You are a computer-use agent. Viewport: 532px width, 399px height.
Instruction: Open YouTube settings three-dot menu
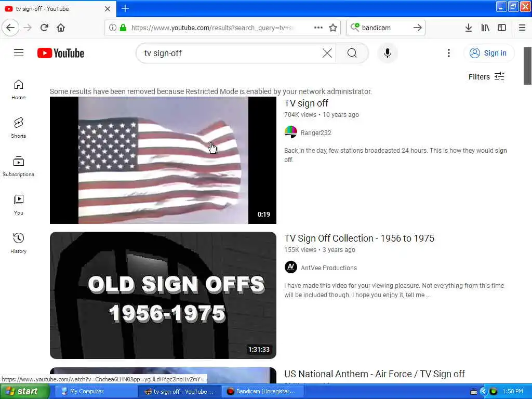[x=448, y=53]
